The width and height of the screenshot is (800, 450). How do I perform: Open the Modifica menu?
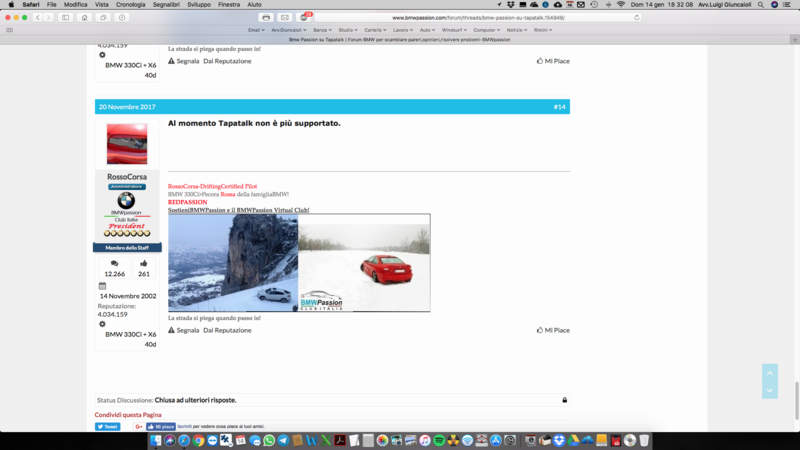76,5
